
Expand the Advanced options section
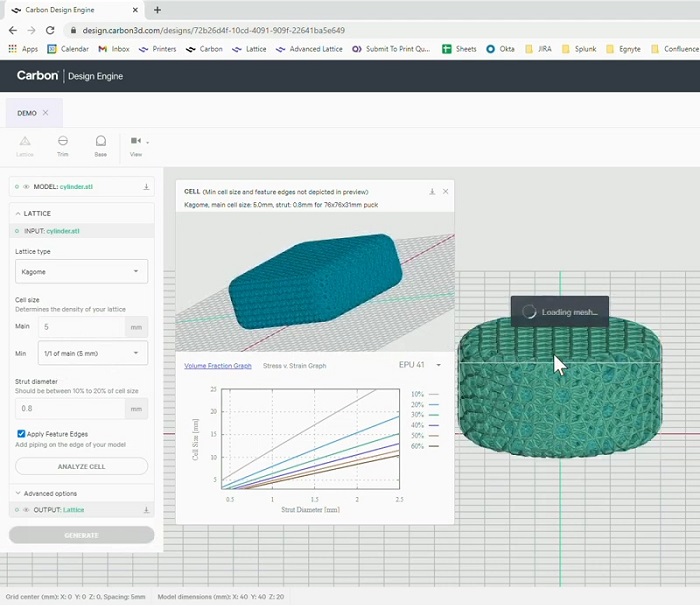52,493
